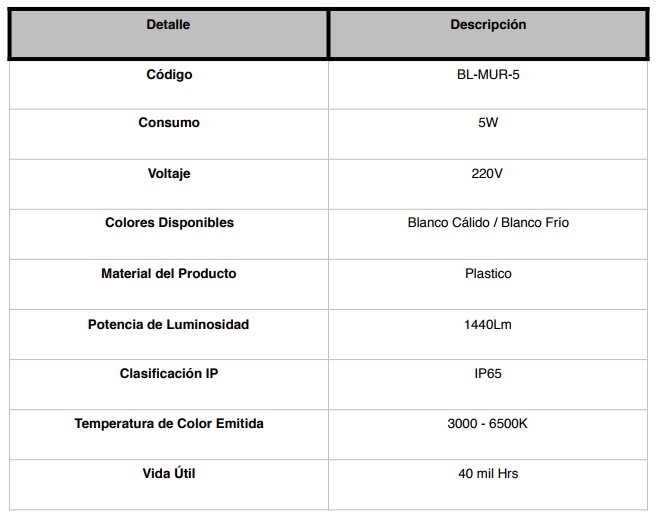
Task: Select the BL-MUR-5 code value
Action: pos(488,75)
